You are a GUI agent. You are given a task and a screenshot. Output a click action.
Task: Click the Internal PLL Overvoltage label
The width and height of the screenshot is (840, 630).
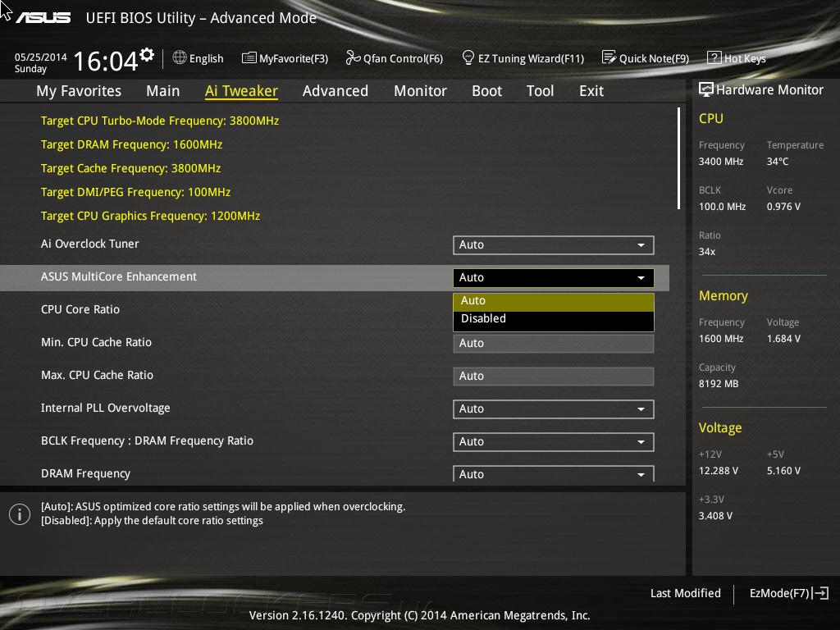pyautogui.click(x=106, y=408)
